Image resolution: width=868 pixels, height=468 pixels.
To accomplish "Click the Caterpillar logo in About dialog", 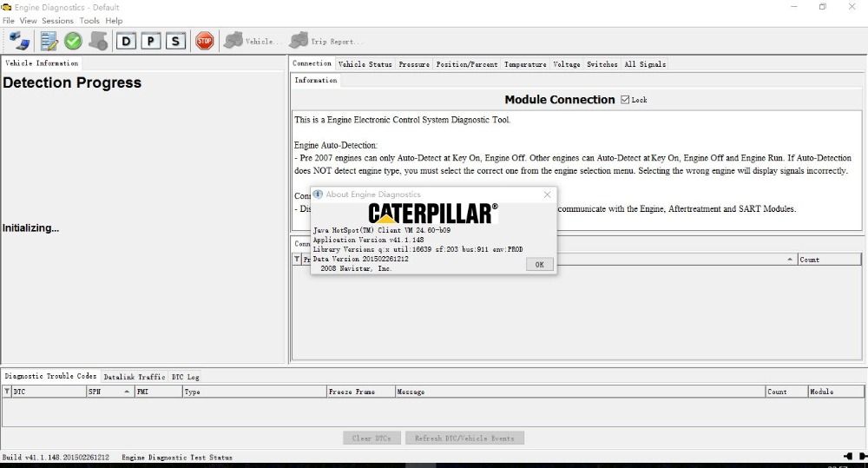I will [x=433, y=214].
